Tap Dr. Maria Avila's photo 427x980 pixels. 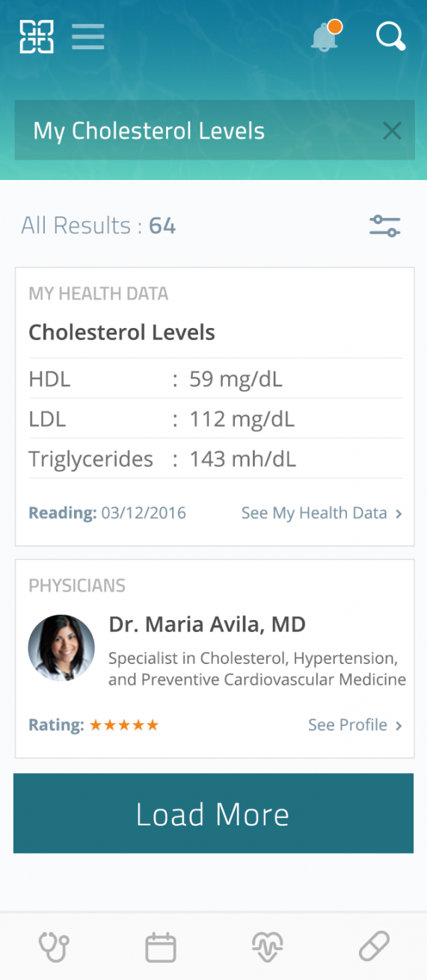[61, 648]
